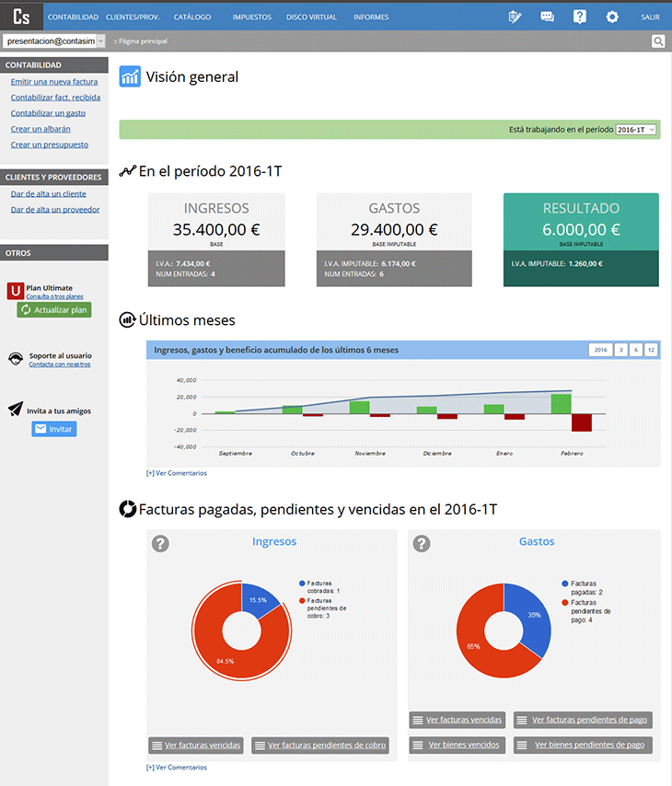The width and height of the screenshot is (672, 786).
Task: Select the 6 months chart range button
Action: pos(636,350)
